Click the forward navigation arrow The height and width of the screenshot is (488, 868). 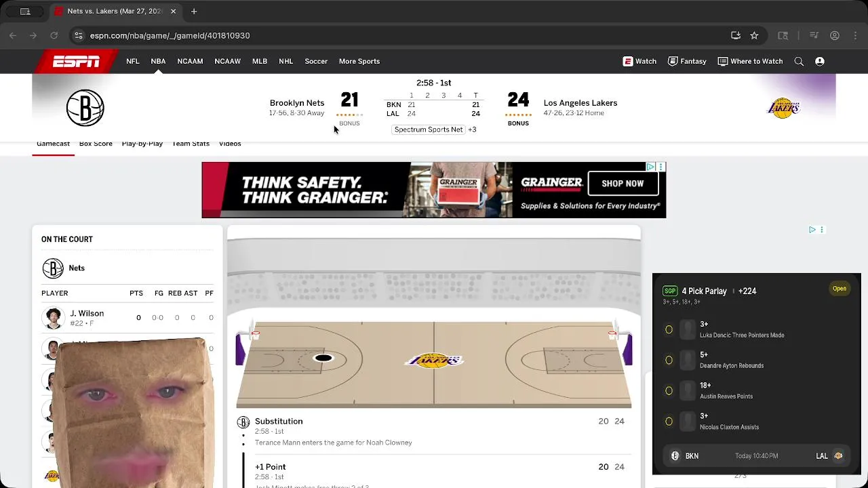click(x=33, y=35)
